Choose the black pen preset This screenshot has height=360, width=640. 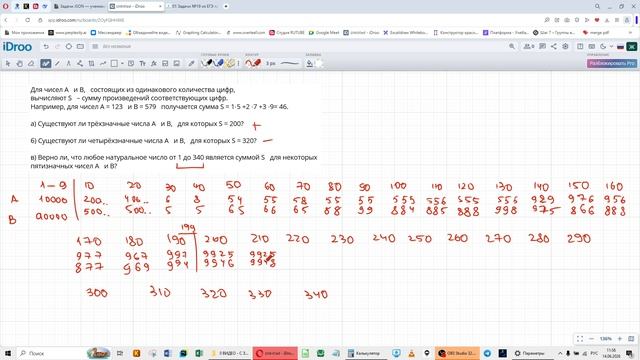pyautogui.click(x=207, y=63)
